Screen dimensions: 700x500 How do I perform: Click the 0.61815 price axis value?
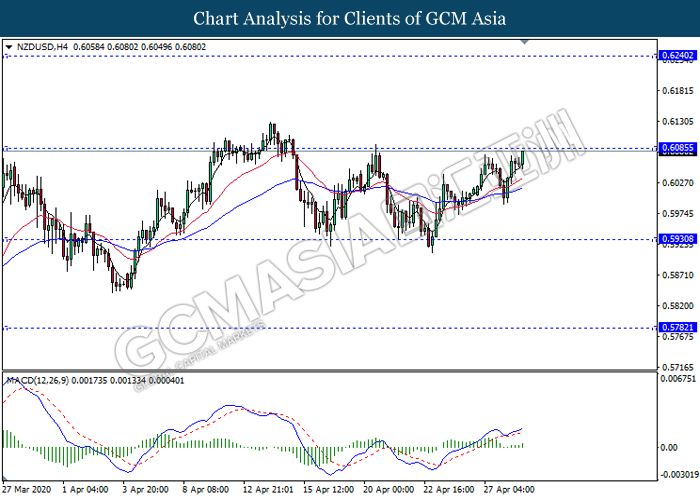click(678, 91)
